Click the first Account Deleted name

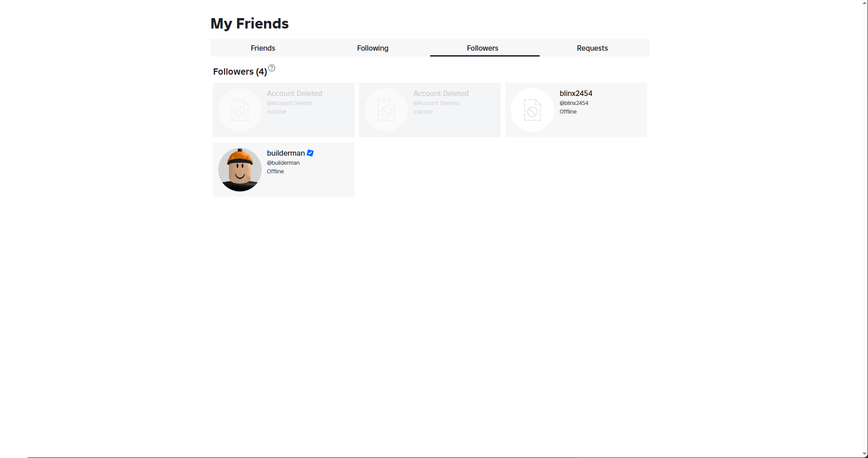294,93
